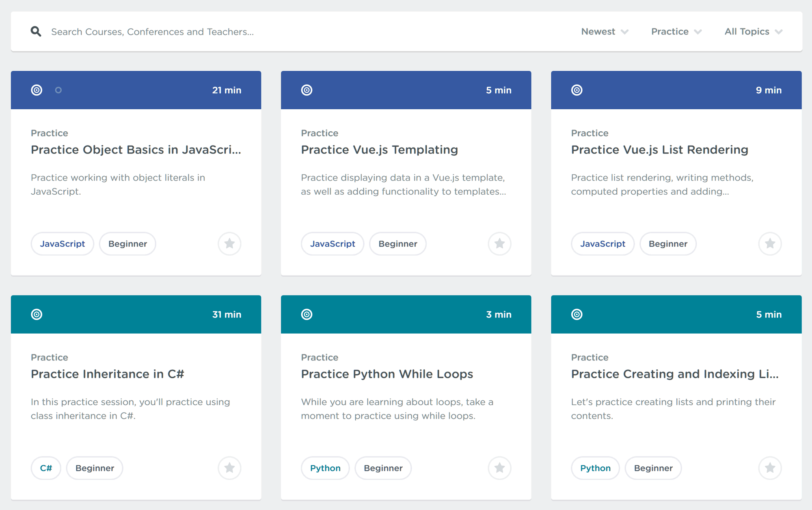This screenshot has width=812, height=510.
Task: Click 5 min duration on Vue.js Templating card
Action: pos(499,90)
